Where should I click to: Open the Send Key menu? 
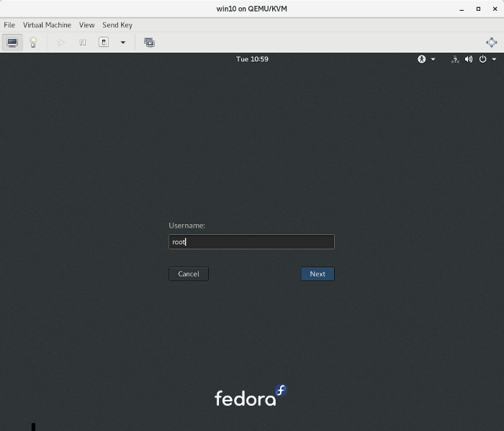117,25
